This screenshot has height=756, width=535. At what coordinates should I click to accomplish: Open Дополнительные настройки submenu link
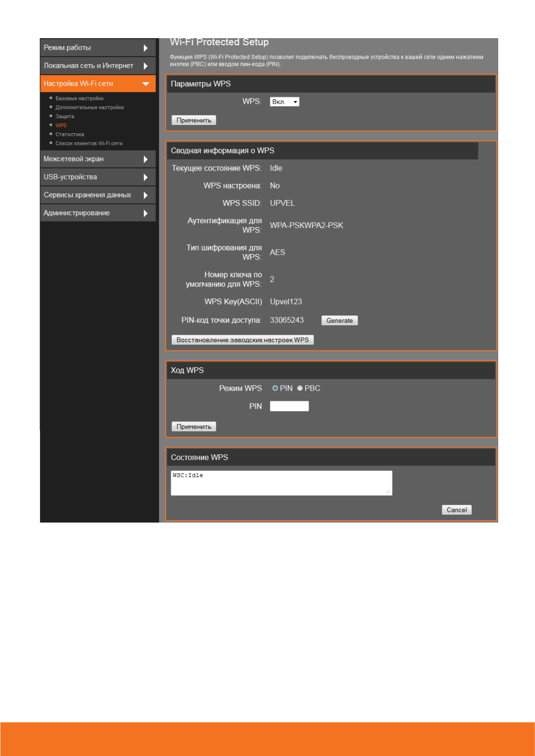pyautogui.click(x=89, y=107)
